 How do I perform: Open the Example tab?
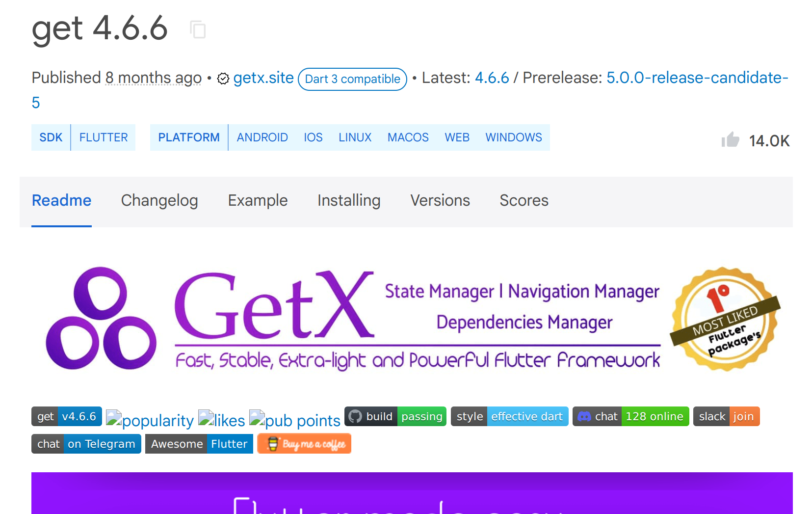click(x=258, y=200)
